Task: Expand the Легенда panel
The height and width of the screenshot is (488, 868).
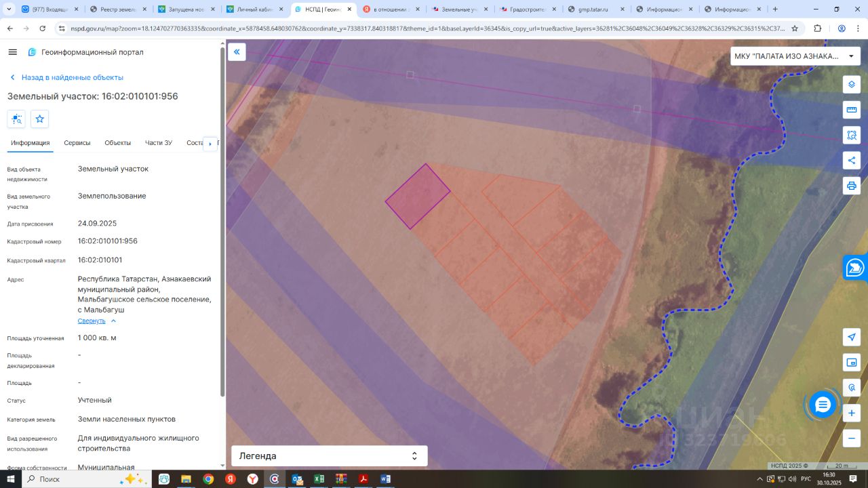Action: 330,456
